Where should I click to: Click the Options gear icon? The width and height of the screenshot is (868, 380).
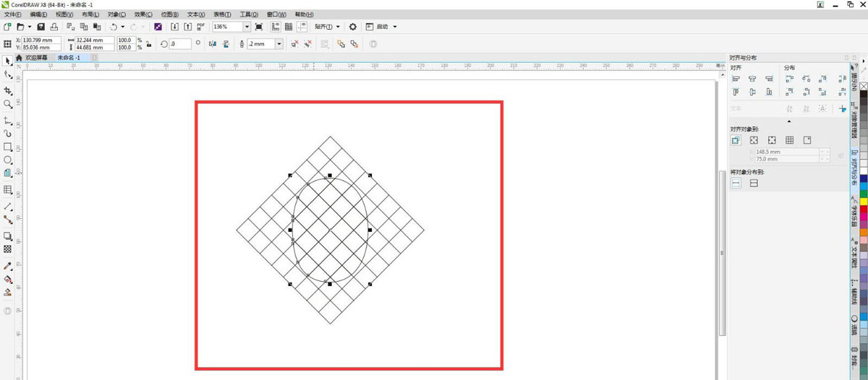pyautogui.click(x=353, y=27)
